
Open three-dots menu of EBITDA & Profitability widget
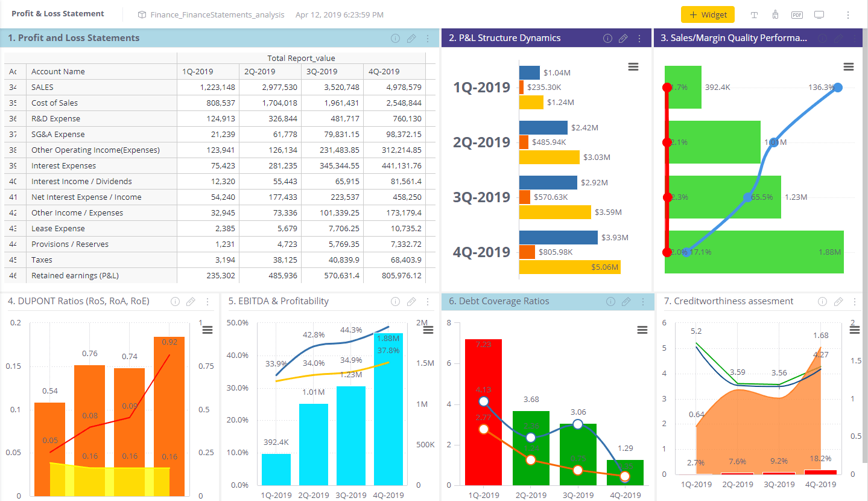(428, 301)
